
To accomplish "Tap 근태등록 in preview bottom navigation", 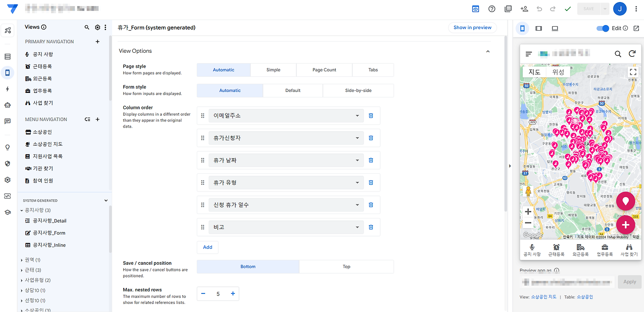I will pos(556,250).
